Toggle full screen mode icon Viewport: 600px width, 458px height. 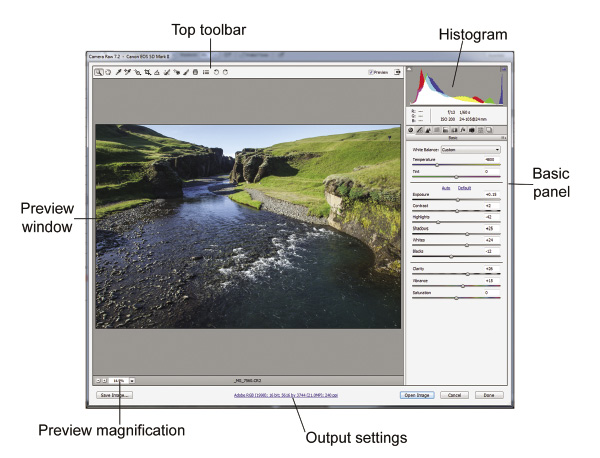[x=397, y=72]
